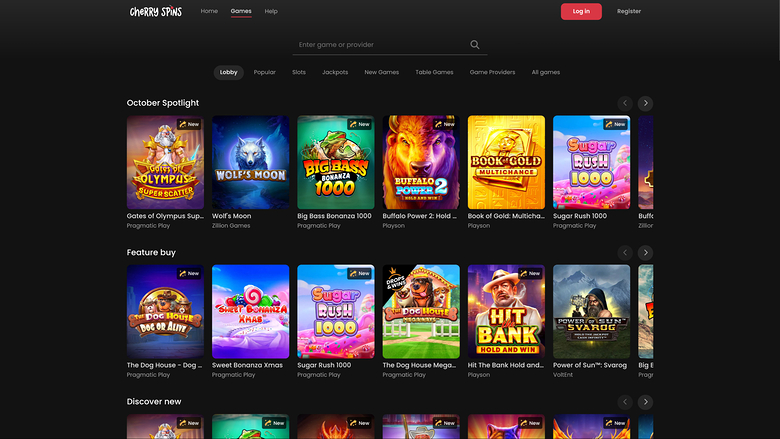Click Discover new next arrow
This screenshot has width=780, height=439.
646,402
